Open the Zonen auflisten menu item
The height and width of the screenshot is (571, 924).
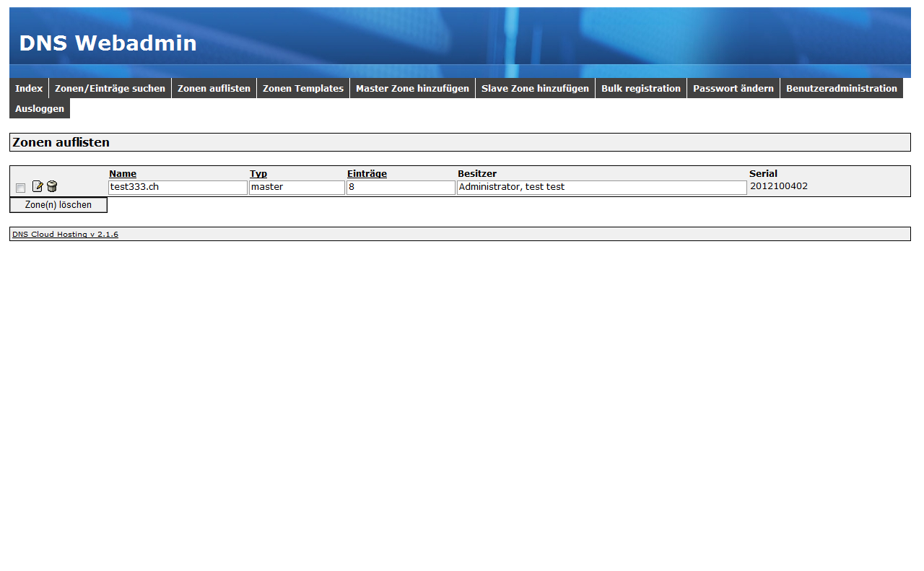[x=214, y=88]
